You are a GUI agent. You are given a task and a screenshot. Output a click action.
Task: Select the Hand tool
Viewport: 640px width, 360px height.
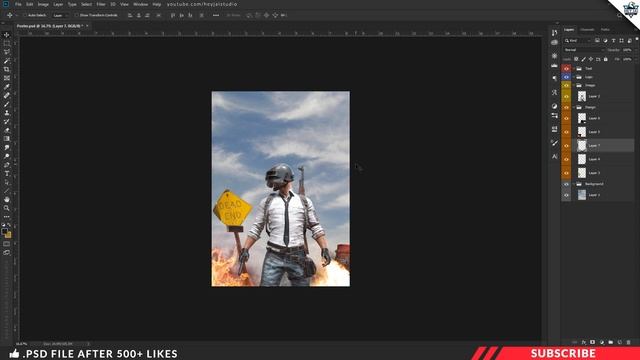pyautogui.click(x=7, y=200)
